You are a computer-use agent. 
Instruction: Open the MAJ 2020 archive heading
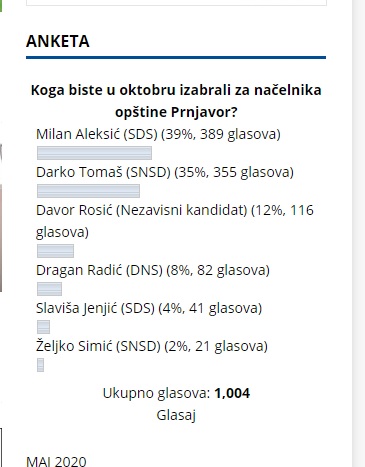(56, 461)
